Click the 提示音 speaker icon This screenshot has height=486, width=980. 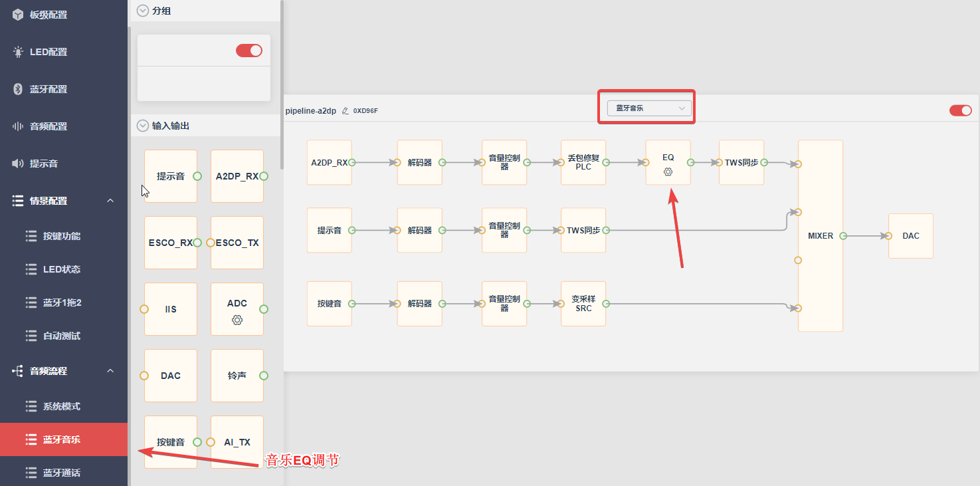click(18, 164)
